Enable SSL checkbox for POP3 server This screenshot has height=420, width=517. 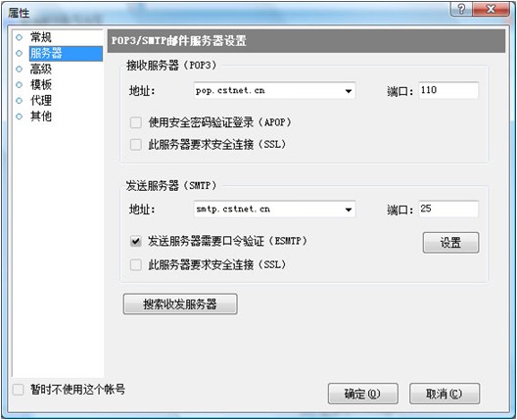point(136,144)
